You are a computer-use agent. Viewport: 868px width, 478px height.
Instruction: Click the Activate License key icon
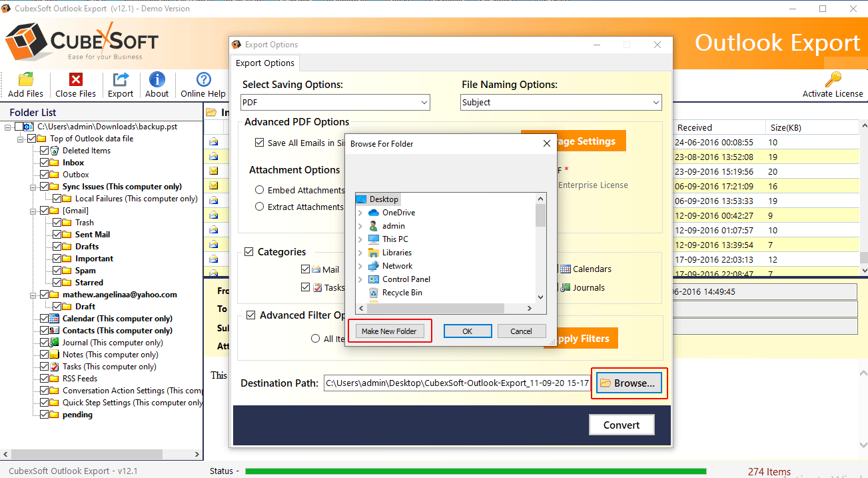[833, 79]
